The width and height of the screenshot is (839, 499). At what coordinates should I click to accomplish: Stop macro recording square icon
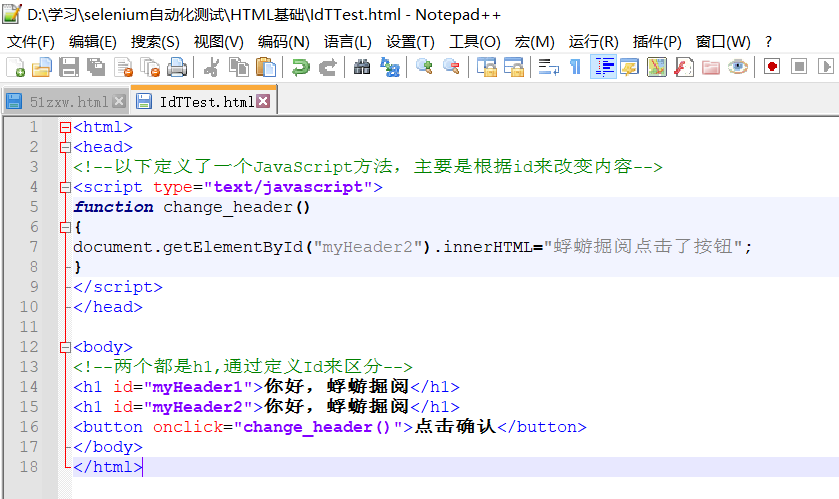pyautogui.click(x=799, y=67)
